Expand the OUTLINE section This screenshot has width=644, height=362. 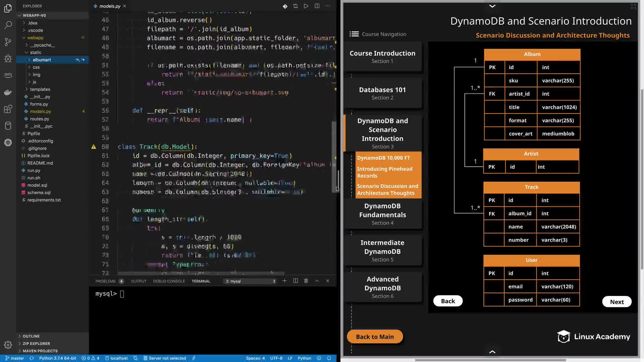pos(31,336)
